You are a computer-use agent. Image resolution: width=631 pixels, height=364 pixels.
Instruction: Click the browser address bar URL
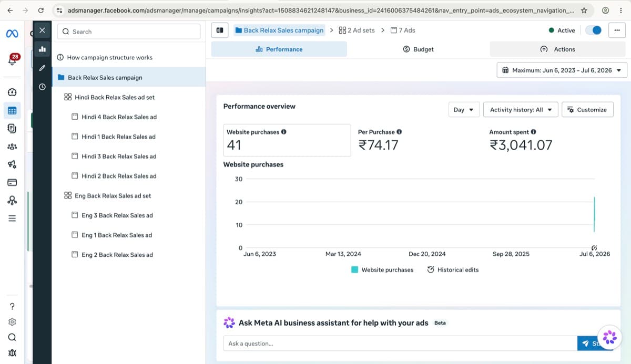tap(321, 10)
